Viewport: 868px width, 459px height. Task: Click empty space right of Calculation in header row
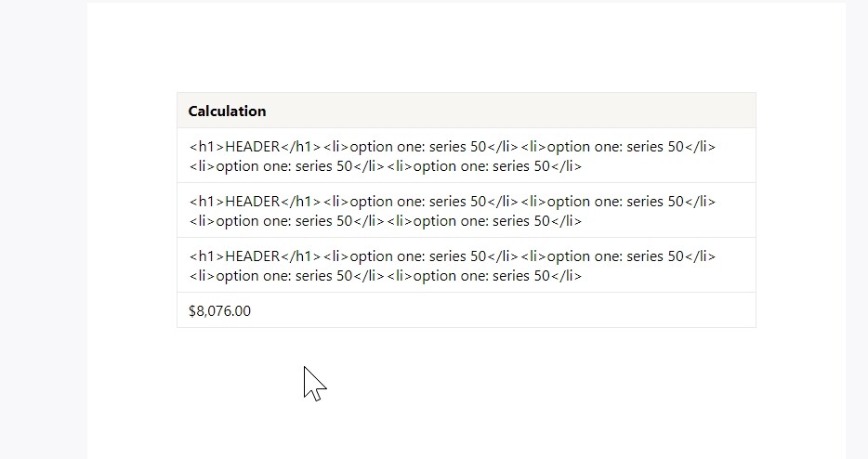coord(509,111)
